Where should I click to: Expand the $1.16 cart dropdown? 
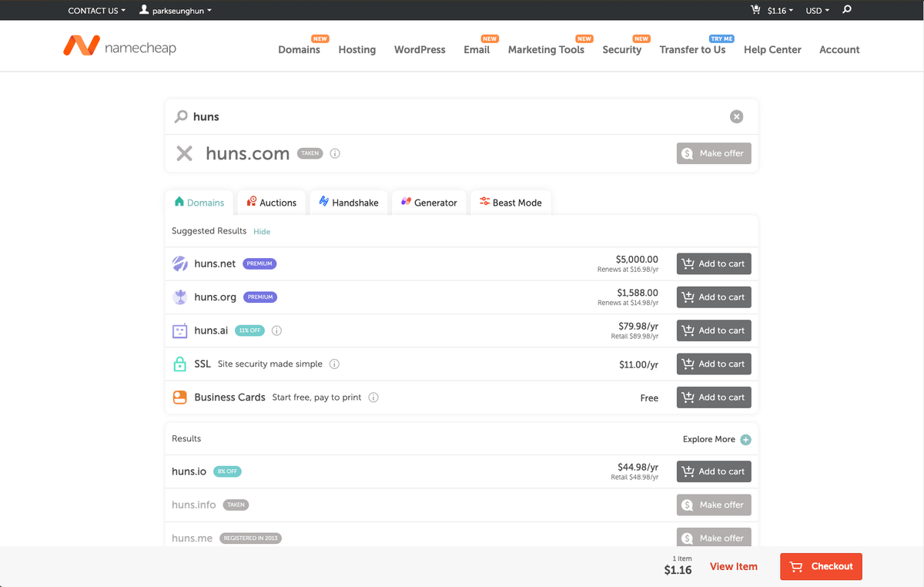[x=780, y=11]
